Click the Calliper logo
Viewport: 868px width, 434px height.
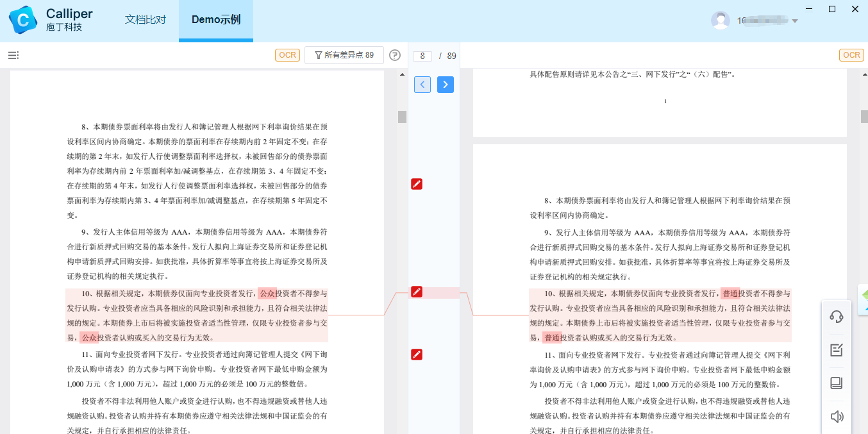tap(23, 20)
